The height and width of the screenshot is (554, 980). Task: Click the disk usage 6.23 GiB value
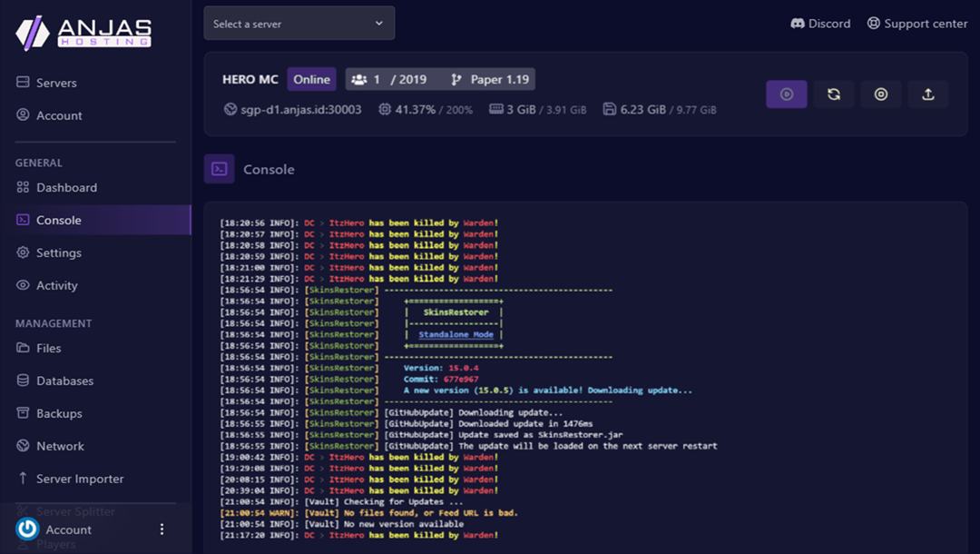pos(643,109)
